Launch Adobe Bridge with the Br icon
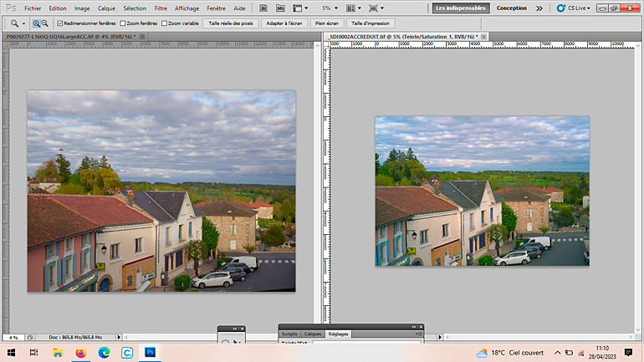 coord(263,8)
